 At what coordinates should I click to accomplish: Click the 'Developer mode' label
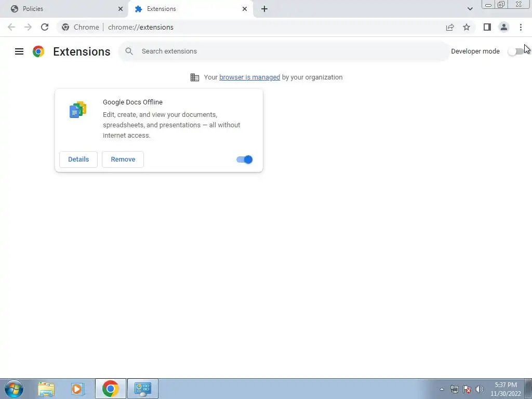(x=475, y=51)
